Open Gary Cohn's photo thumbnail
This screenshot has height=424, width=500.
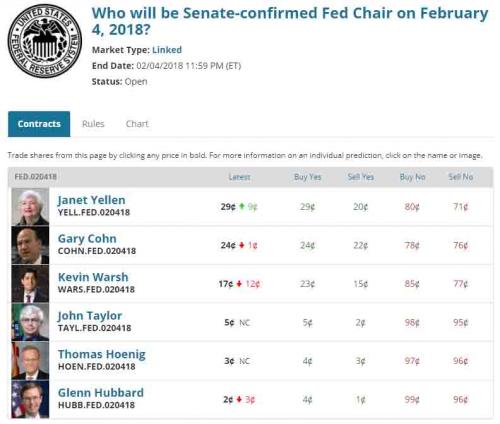click(x=30, y=245)
